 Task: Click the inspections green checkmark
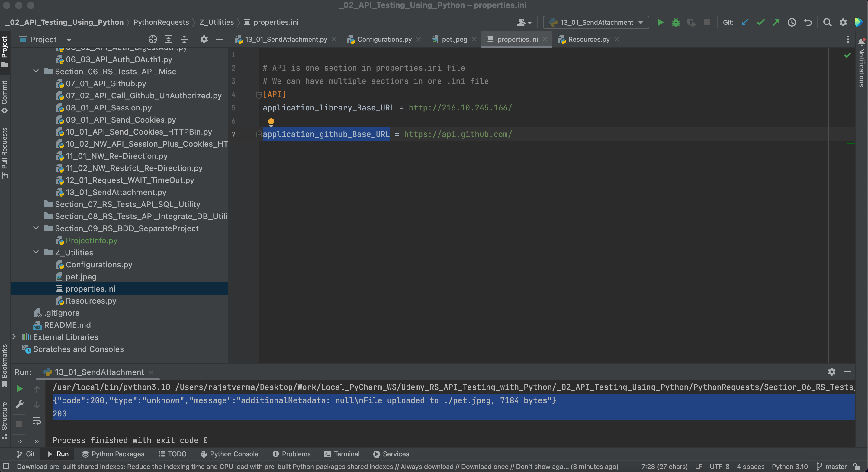[847, 55]
